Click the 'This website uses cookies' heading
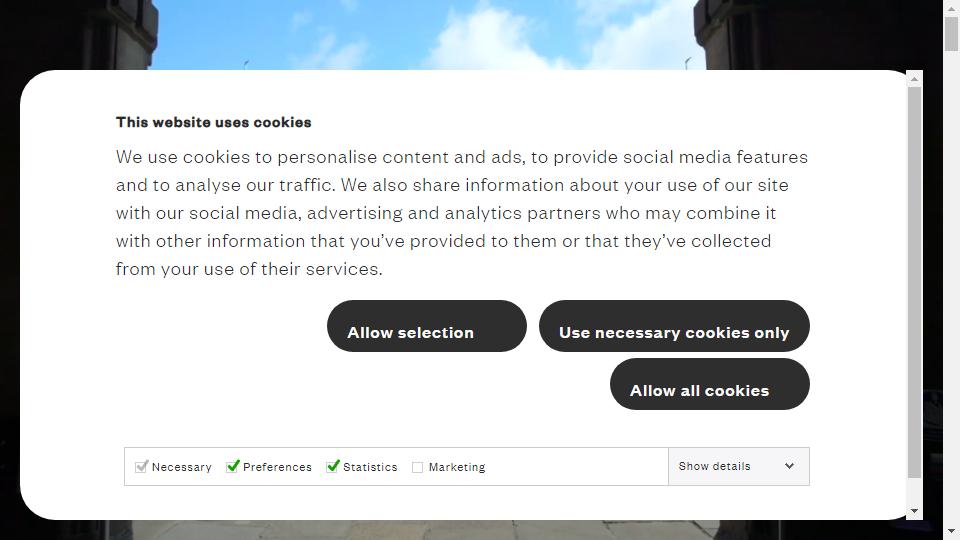 tap(214, 122)
